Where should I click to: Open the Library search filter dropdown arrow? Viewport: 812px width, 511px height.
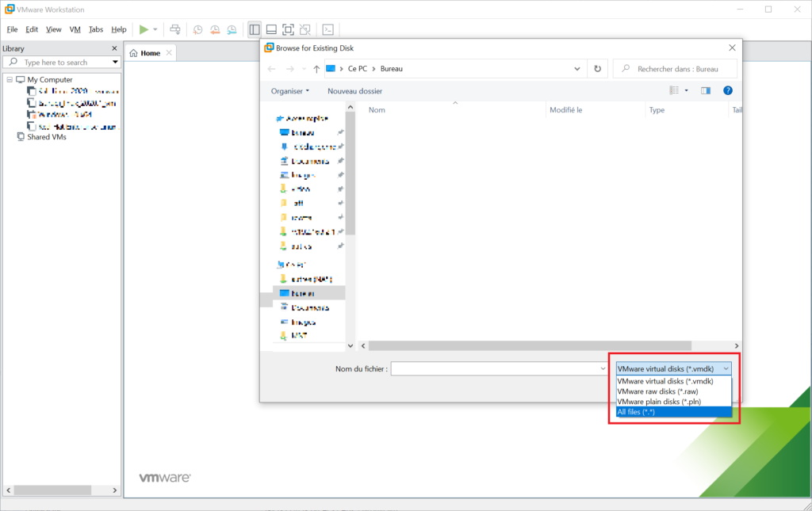click(115, 62)
